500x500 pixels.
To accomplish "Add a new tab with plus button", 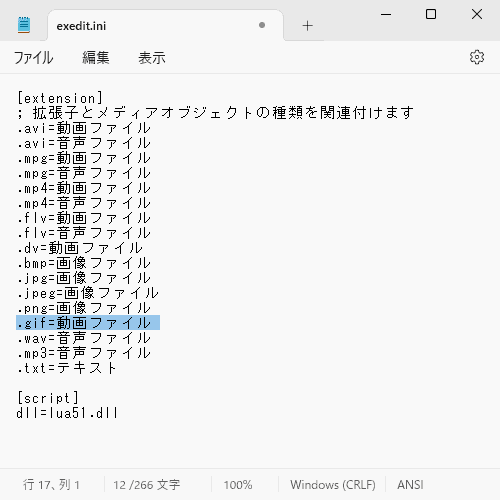I will coord(307,26).
